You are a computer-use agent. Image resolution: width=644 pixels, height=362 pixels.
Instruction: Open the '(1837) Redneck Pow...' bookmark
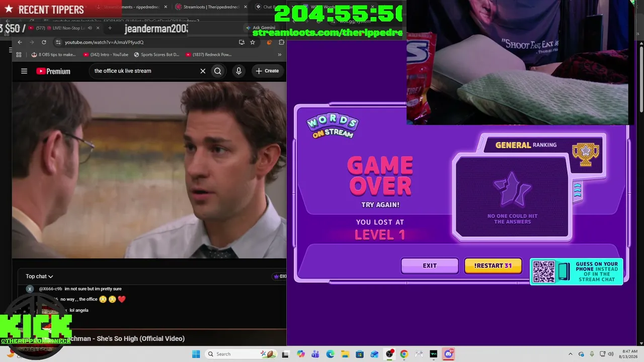[208, 54]
